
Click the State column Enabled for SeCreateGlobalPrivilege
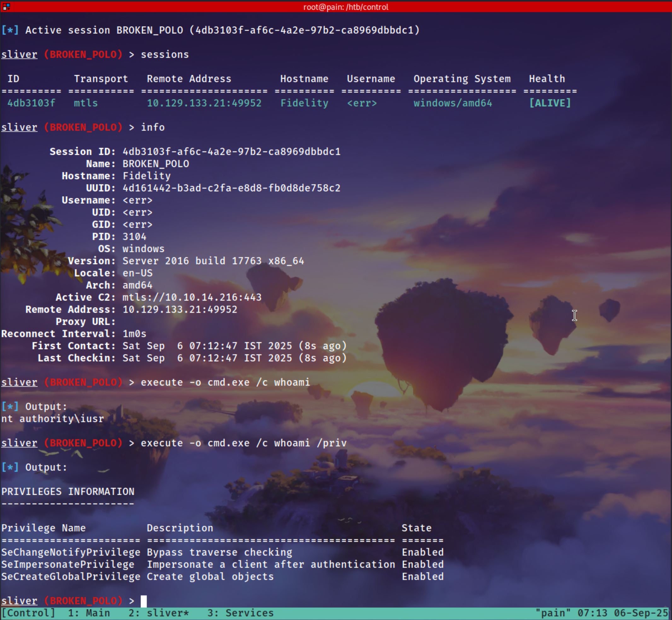pos(422,576)
